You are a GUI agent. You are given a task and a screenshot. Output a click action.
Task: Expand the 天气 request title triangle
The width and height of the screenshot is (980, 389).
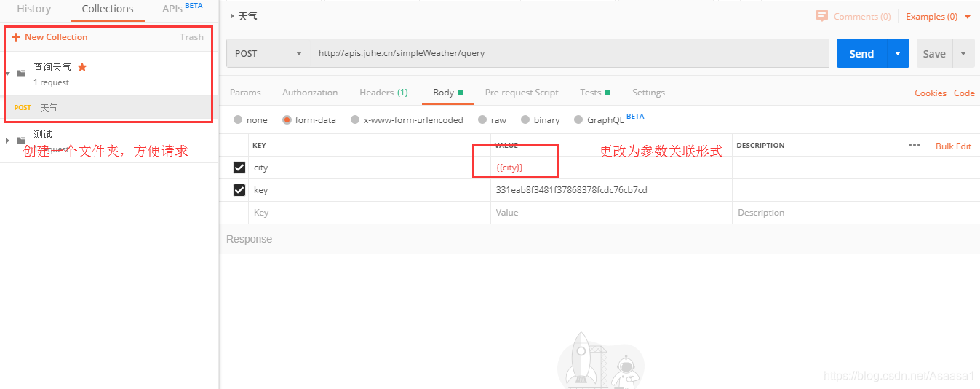coord(232,16)
